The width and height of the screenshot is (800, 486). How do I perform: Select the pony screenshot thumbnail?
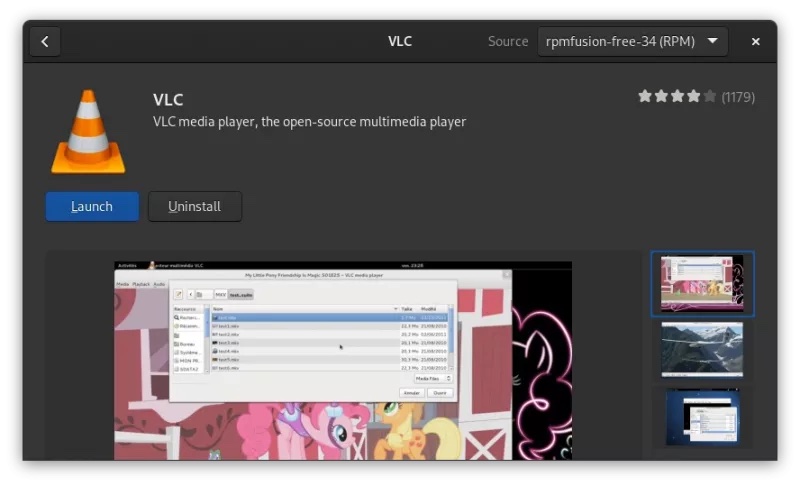pyautogui.click(x=702, y=284)
